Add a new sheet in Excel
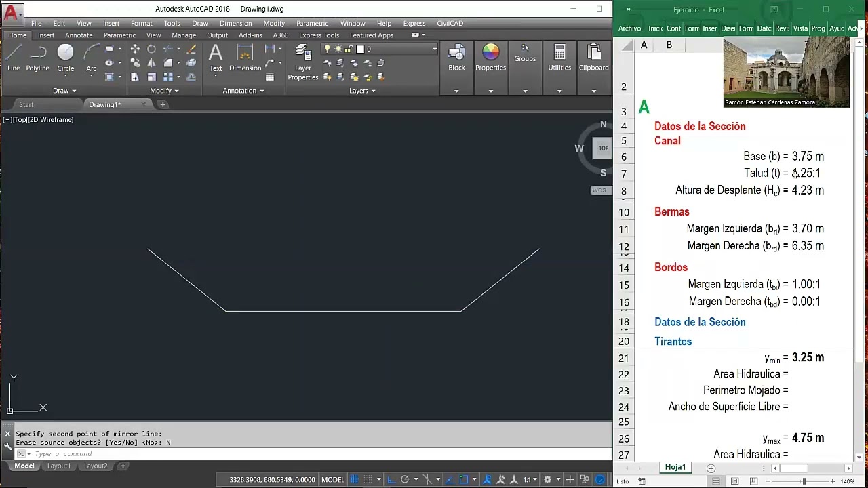Screen dimensions: 868x488 point(711,468)
